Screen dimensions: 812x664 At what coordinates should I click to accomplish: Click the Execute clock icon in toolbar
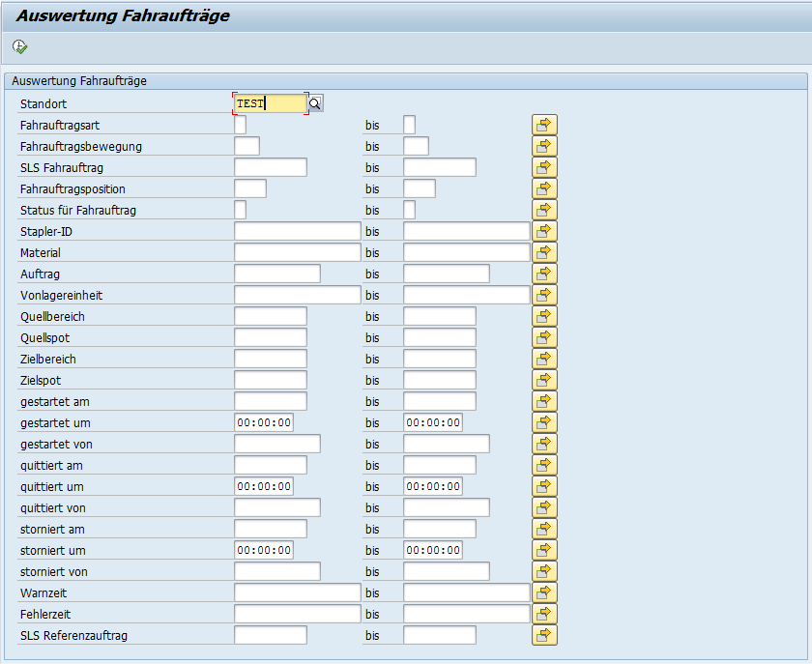click(20, 46)
